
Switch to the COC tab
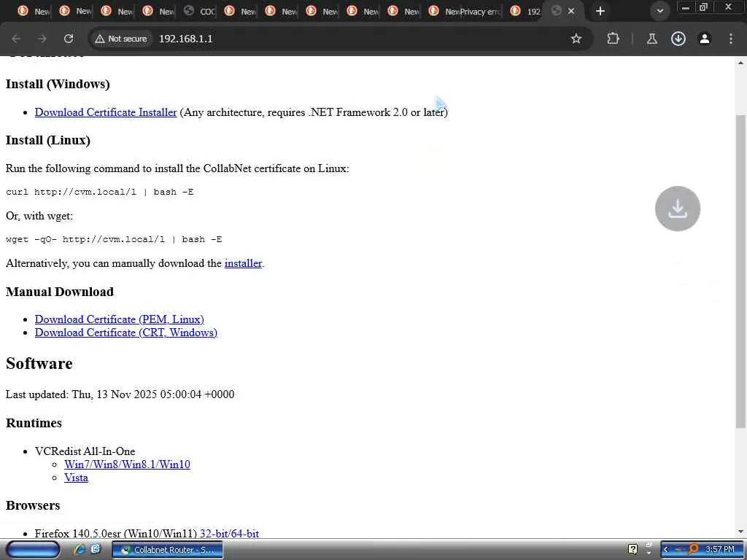tap(201, 11)
